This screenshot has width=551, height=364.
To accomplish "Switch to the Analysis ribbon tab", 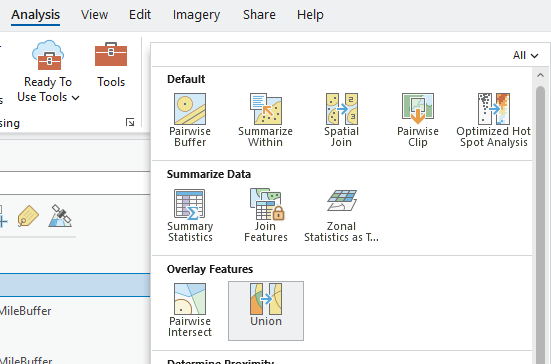I will pyautogui.click(x=35, y=15).
